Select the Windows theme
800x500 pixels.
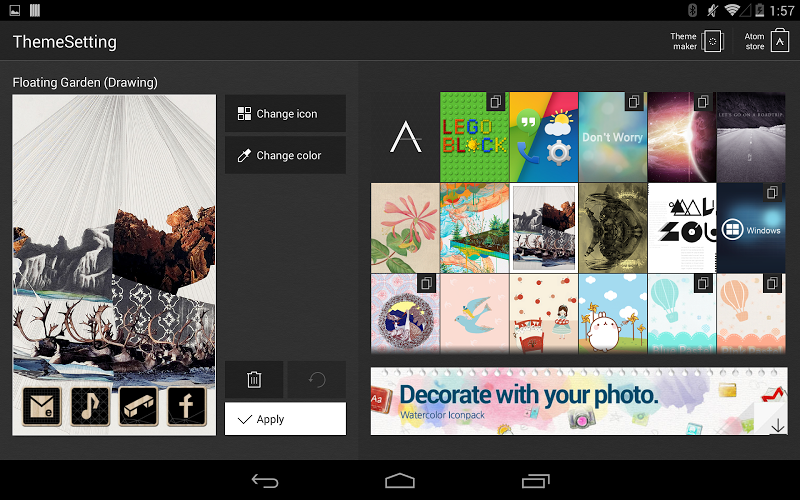coord(751,228)
